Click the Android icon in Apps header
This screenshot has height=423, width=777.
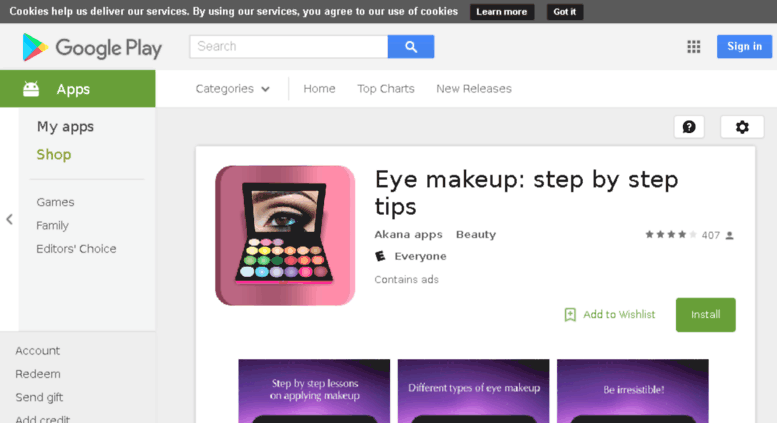click(x=31, y=89)
